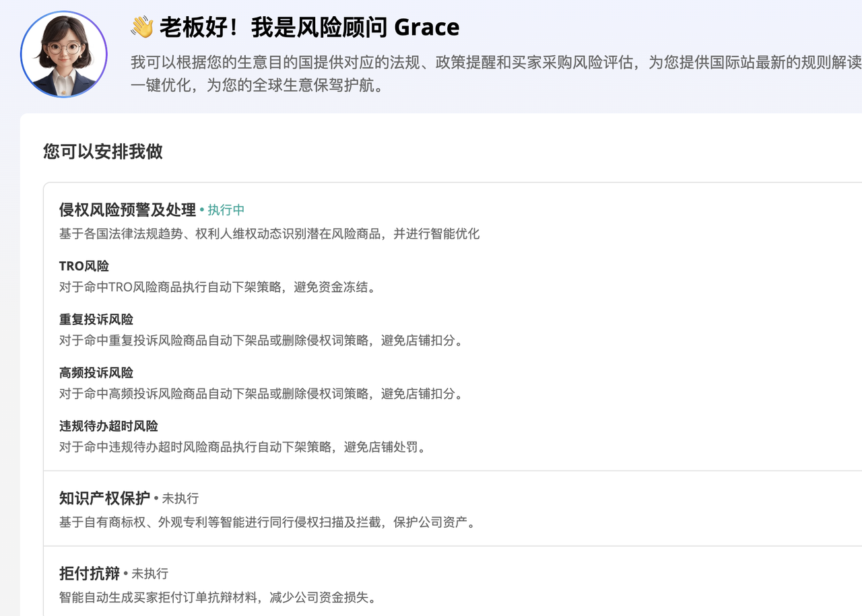Click the TRO auto-delisting strategy description
Screen dimensions: 862x616
[x=218, y=287]
